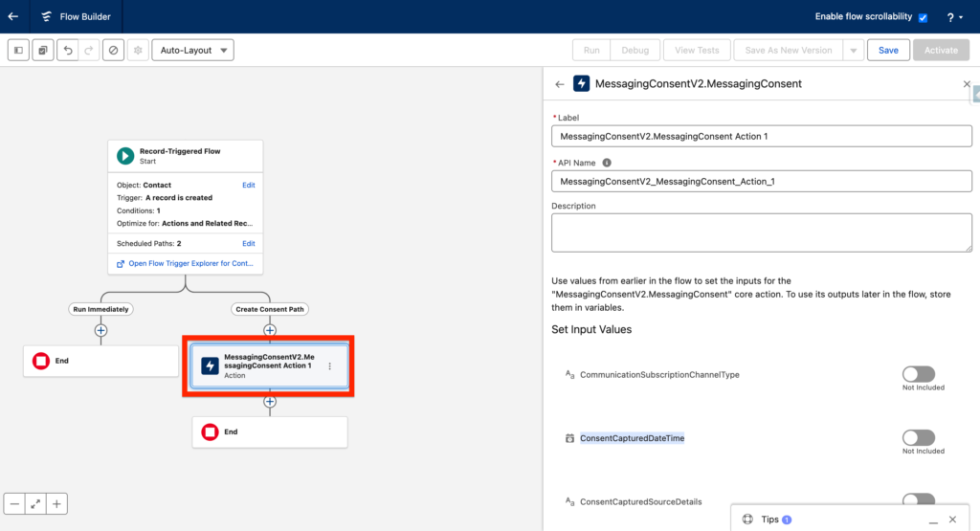980x531 pixels.
Task: Click the Label input field
Action: click(x=761, y=137)
